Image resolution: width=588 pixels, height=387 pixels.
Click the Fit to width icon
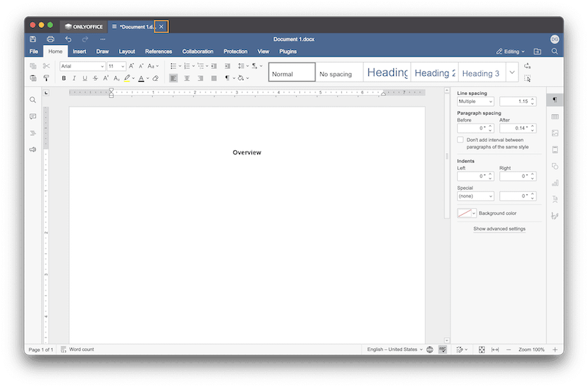tap(495, 349)
